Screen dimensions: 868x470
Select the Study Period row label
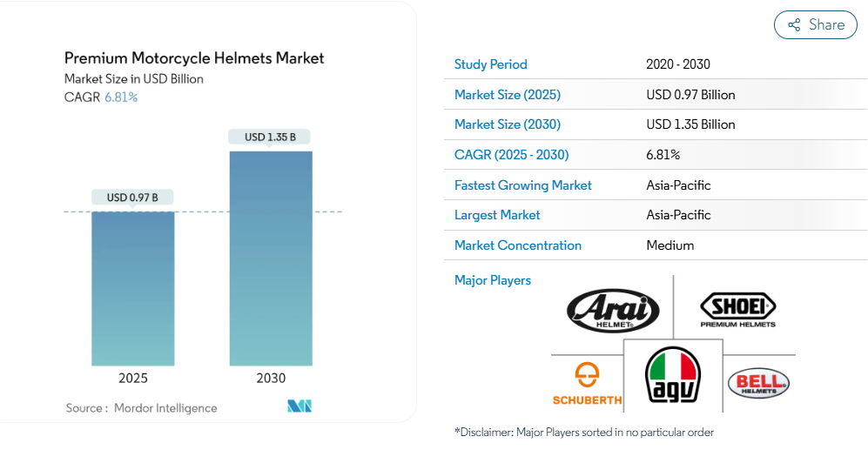pos(490,64)
